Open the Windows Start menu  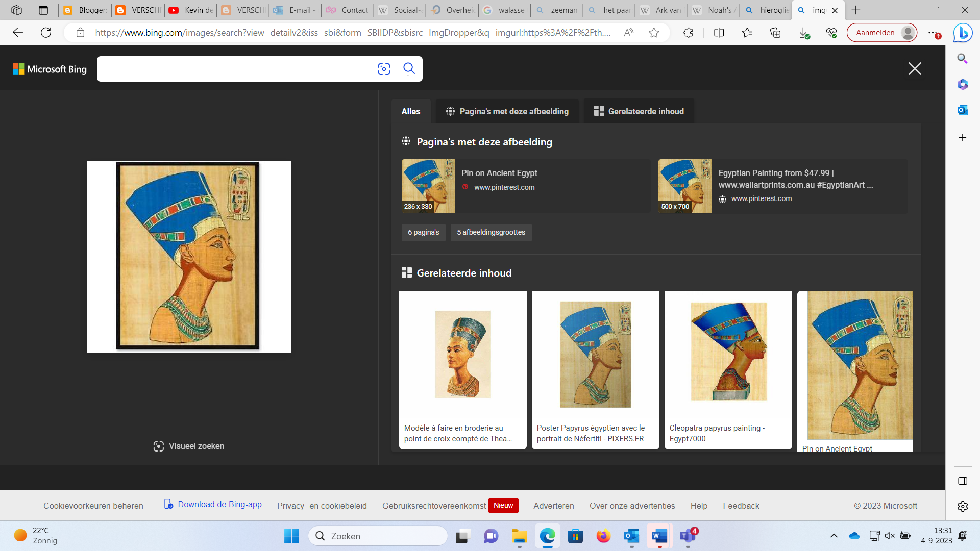click(291, 536)
